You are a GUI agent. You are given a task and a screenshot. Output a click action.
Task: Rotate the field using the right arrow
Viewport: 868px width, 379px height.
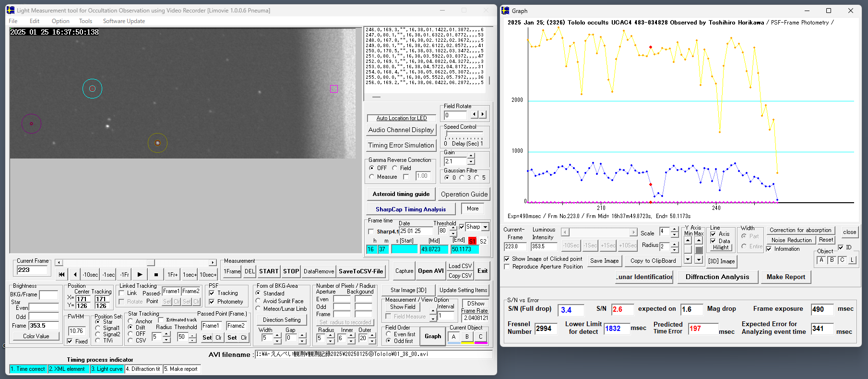point(483,115)
